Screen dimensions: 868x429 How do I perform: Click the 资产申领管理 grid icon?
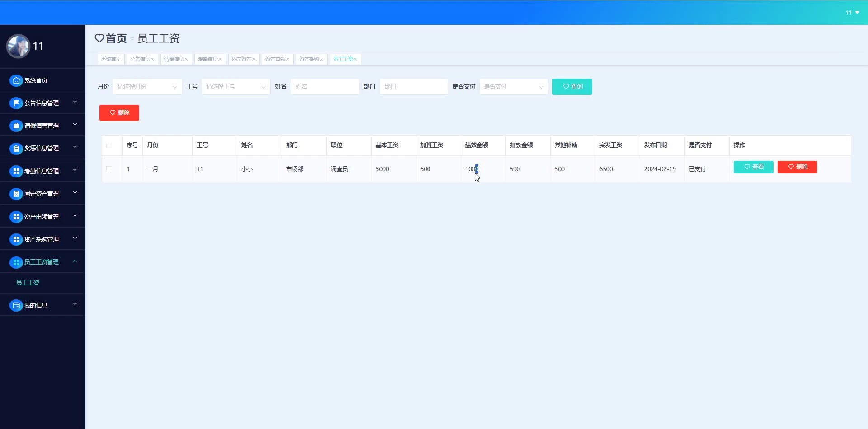[16, 217]
